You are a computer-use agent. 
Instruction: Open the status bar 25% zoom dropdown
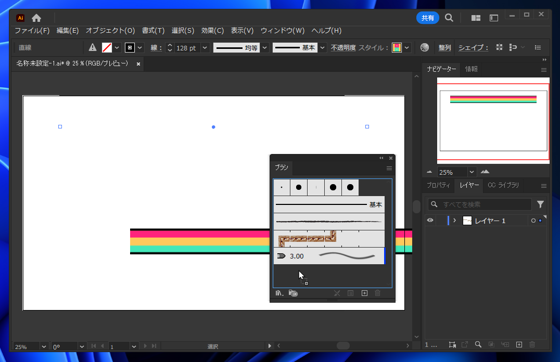click(44, 346)
